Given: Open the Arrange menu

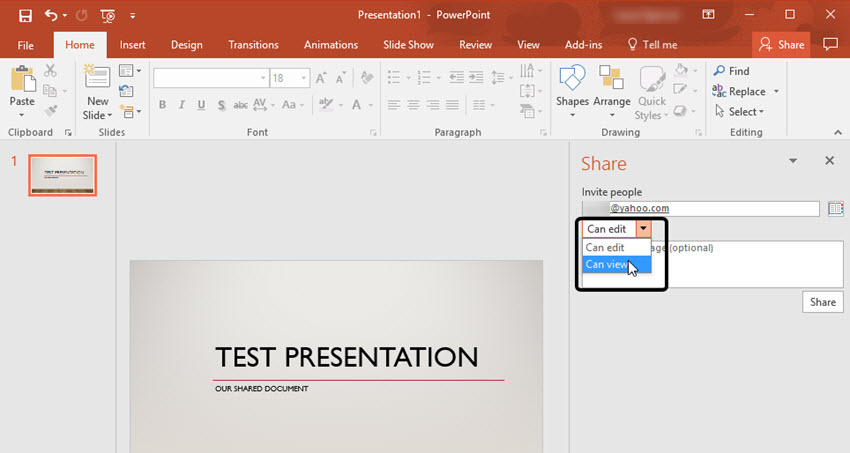Looking at the screenshot, I should tap(611, 91).
